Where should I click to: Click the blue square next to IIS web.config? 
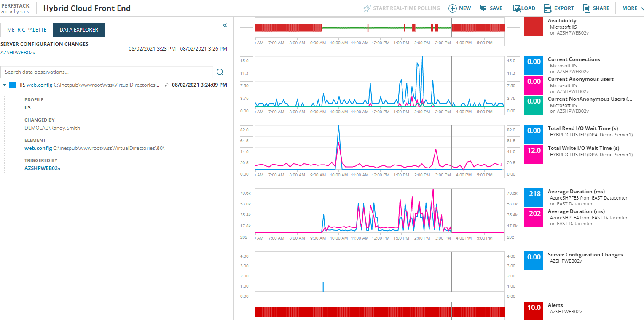tap(12, 85)
